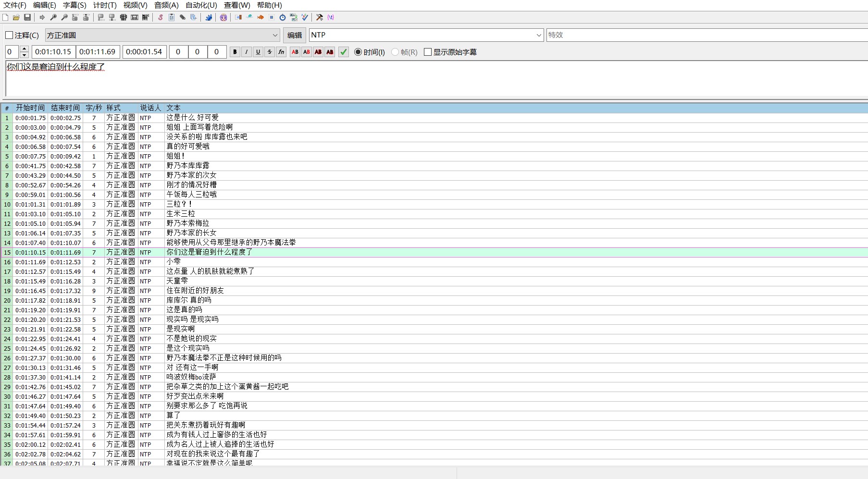This screenshot has width=868, height=479.
Task: Zoom out video with magnifier minus icon
Action: [64, 17]
